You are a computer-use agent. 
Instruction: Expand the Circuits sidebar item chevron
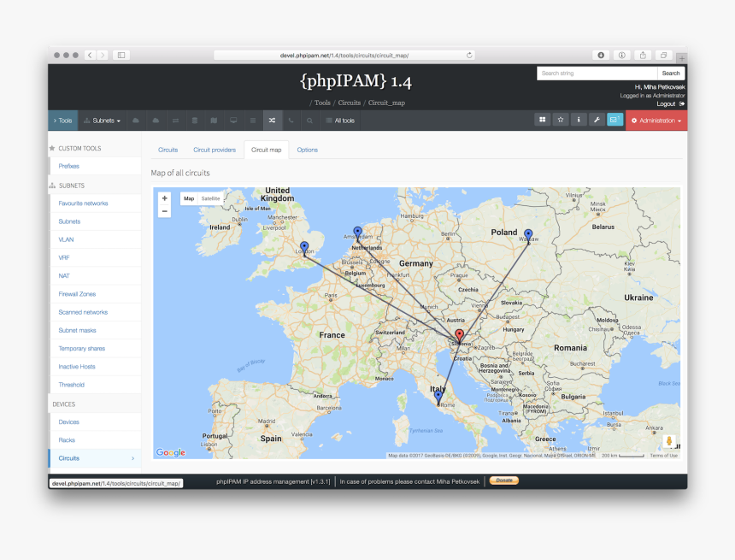click(x=132, y=459)
